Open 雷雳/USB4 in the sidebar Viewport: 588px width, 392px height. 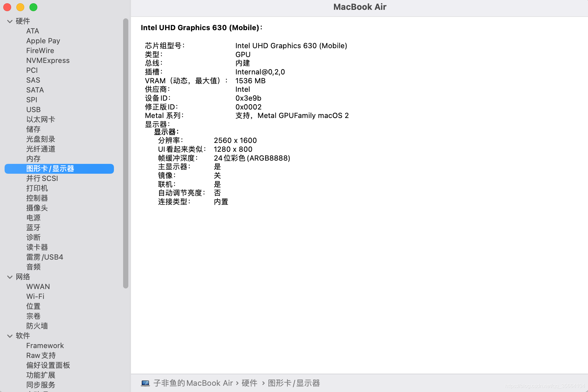(45, 257)
